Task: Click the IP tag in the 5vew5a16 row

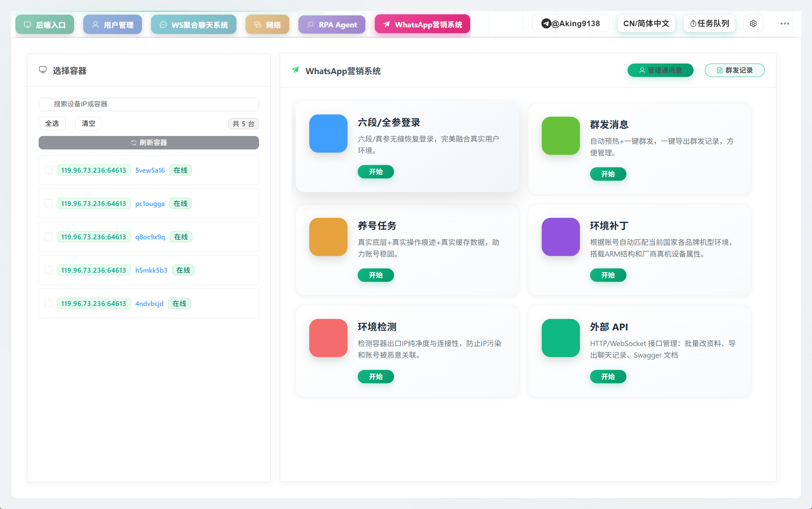Action: coord(94,170)
